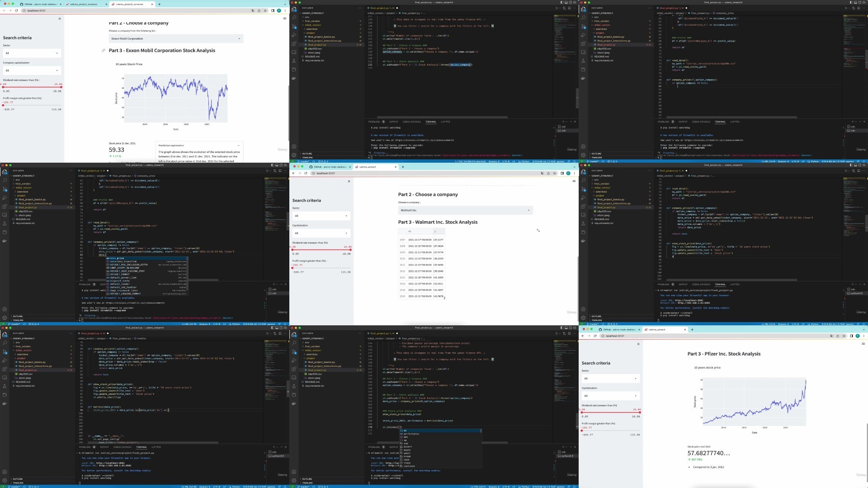Image resolution: width=868 pixels, height=488 pixels.
Task: Close the sidebar on the Pfizer page
Action: click(x=638, y=344)
